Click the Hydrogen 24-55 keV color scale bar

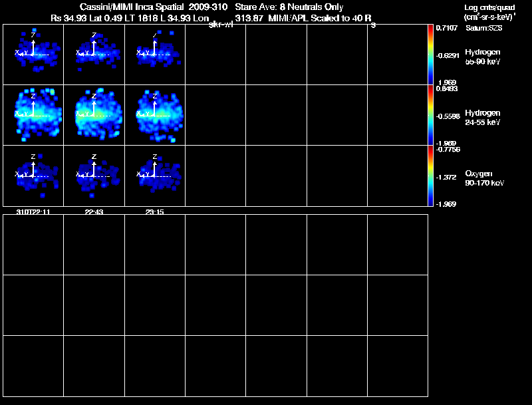tap(430, 115)
